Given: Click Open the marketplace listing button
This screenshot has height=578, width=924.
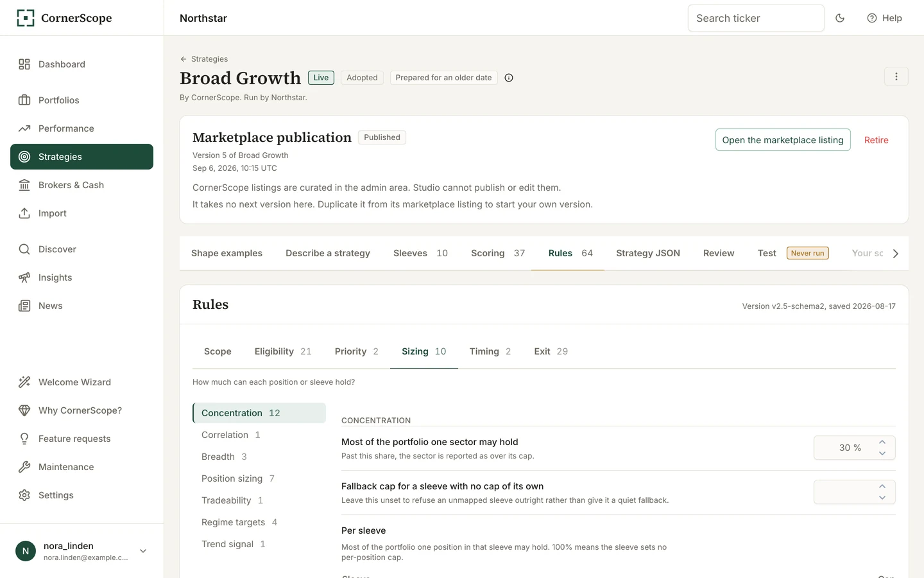Looking at the screenshot, I should click(x=783, y=140).
